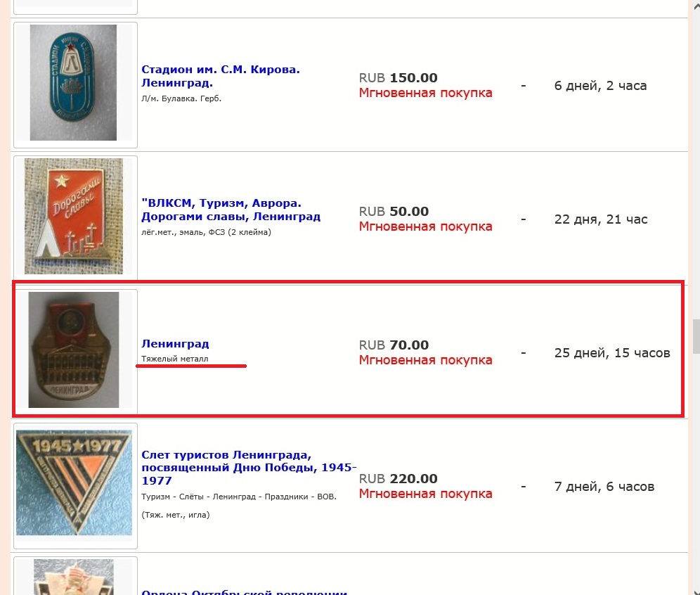Image resolution: width=700 pixels, height=595 pixels.
Task: Open the Kirov Stadium badge thumbnail
Action: [x=73, y=83]
